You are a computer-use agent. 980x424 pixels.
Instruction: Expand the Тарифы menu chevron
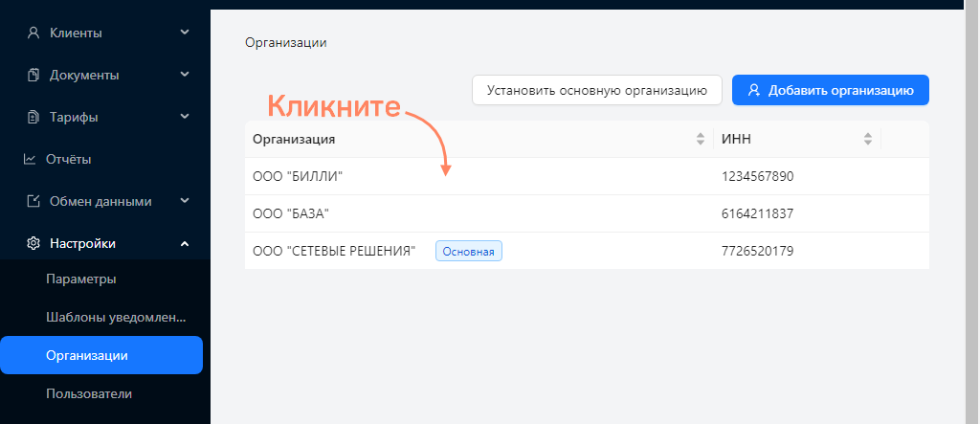185,117
